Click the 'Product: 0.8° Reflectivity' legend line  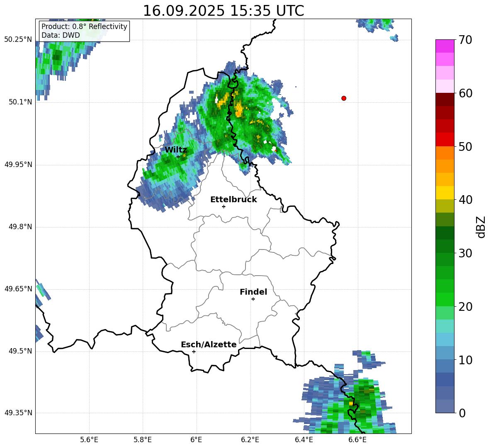pyautogui.click(x=84, y=26)
